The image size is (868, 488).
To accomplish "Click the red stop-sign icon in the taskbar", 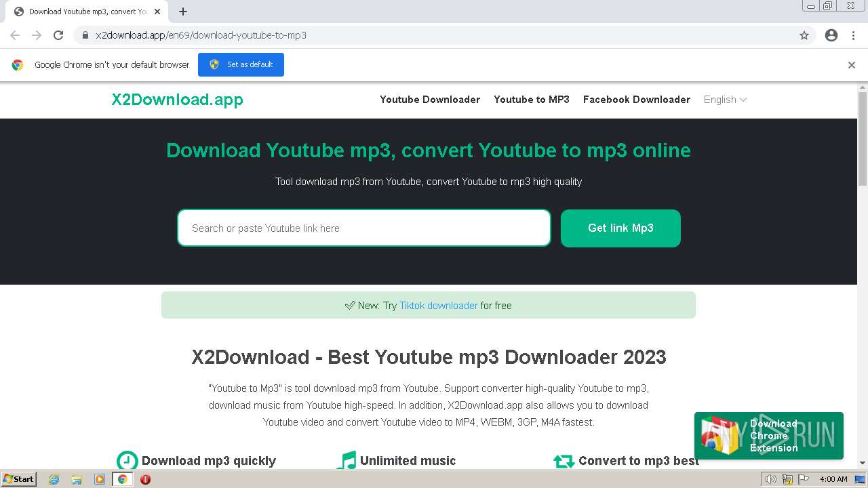I will click(145, 479).
